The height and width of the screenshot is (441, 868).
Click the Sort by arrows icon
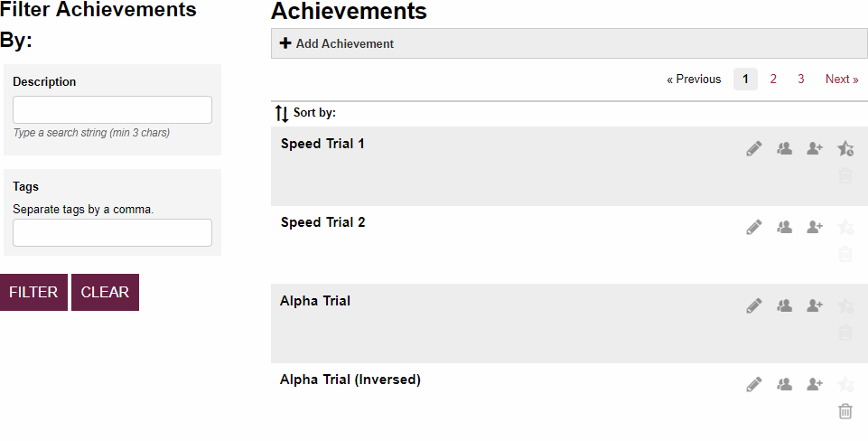click(282, 114)
